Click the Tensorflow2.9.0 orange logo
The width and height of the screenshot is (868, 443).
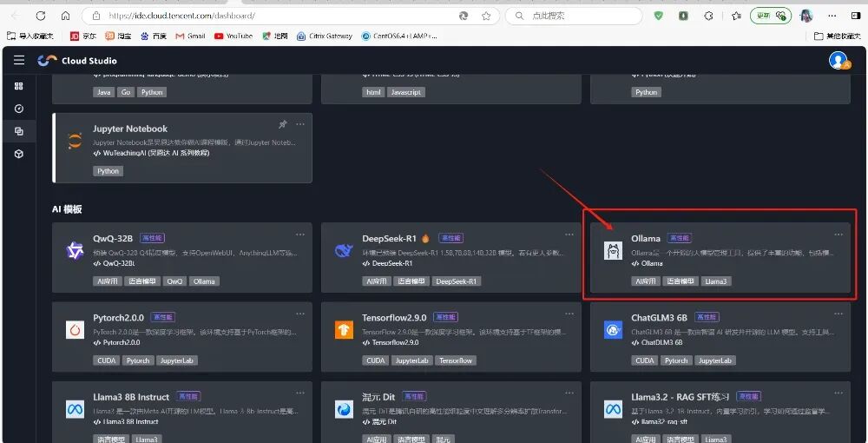click(344, 329)
